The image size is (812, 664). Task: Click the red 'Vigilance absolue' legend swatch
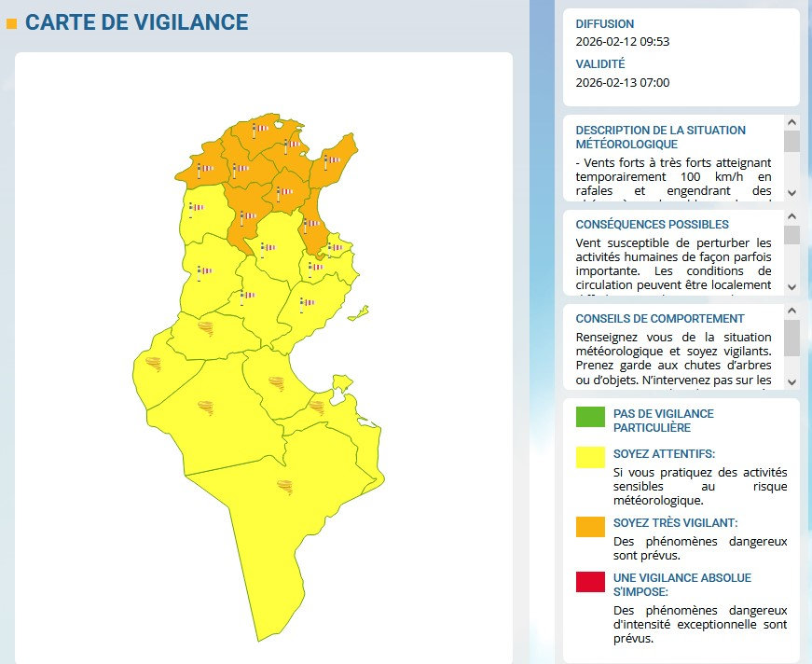point(590,582)
